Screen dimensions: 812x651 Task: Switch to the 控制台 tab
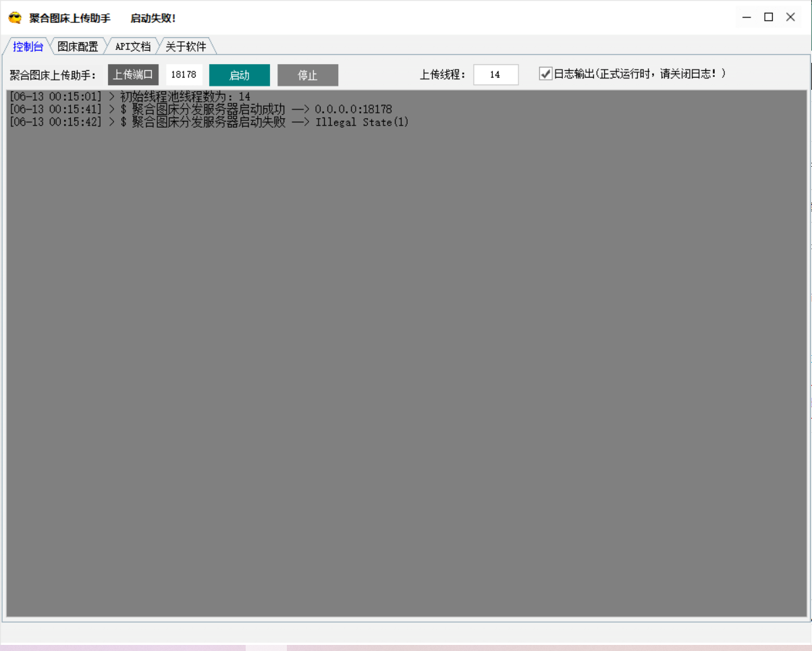click(28, 47)
